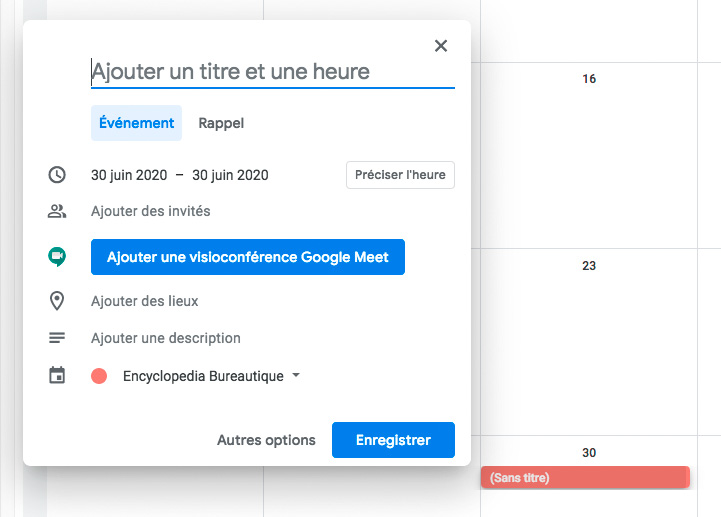Close the event creation dialog
This screenshot has height=517, width=721.
[441, 46]
